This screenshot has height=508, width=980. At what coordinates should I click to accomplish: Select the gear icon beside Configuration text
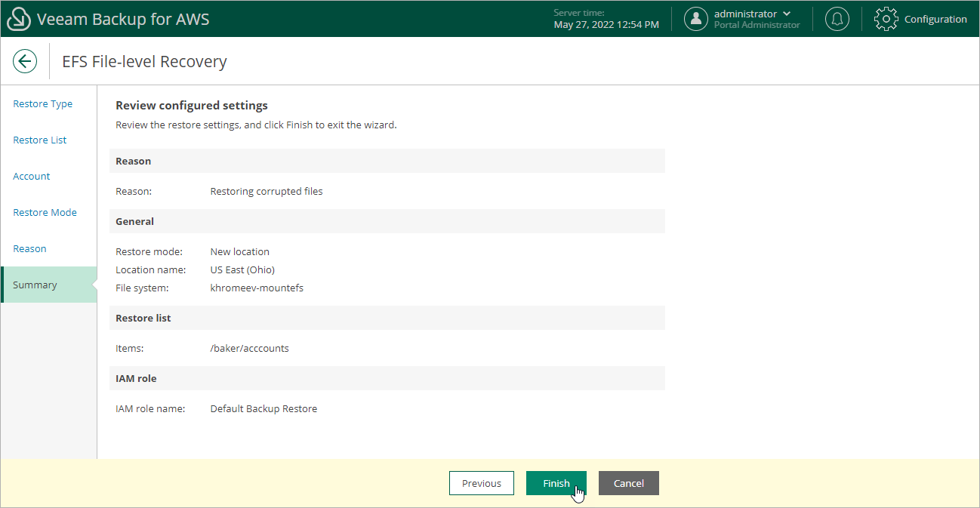pyautogui.click(x=886, y=18)
